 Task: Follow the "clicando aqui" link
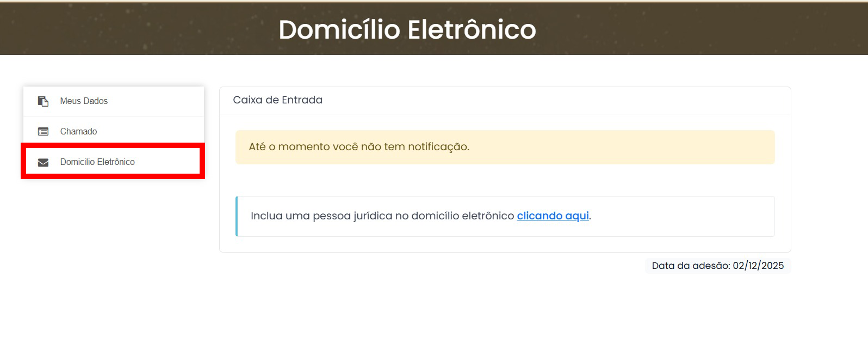point(553,216)
